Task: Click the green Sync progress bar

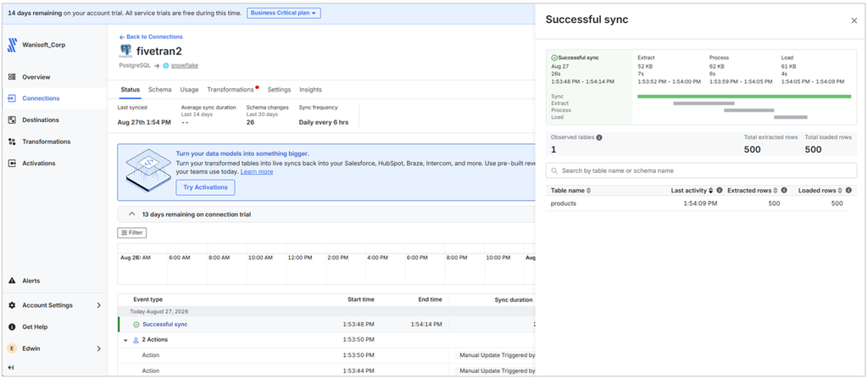Action: click(744, 97)
